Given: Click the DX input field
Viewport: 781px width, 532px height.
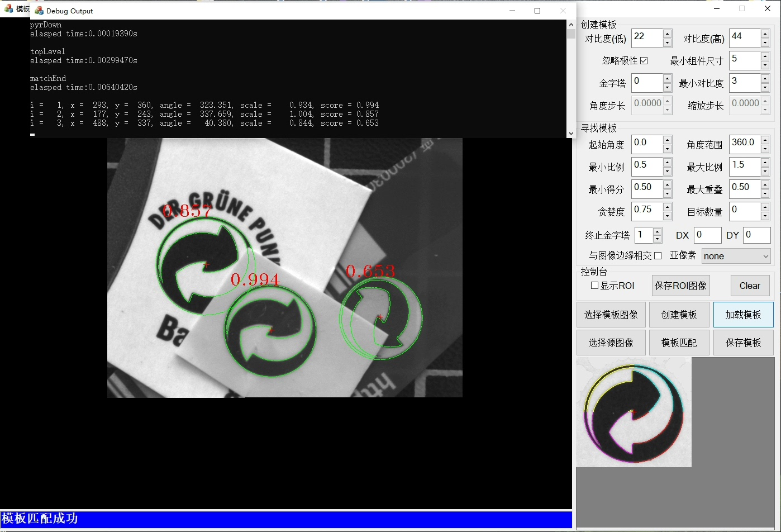Looking at the screenshot, I should point(708,235).
